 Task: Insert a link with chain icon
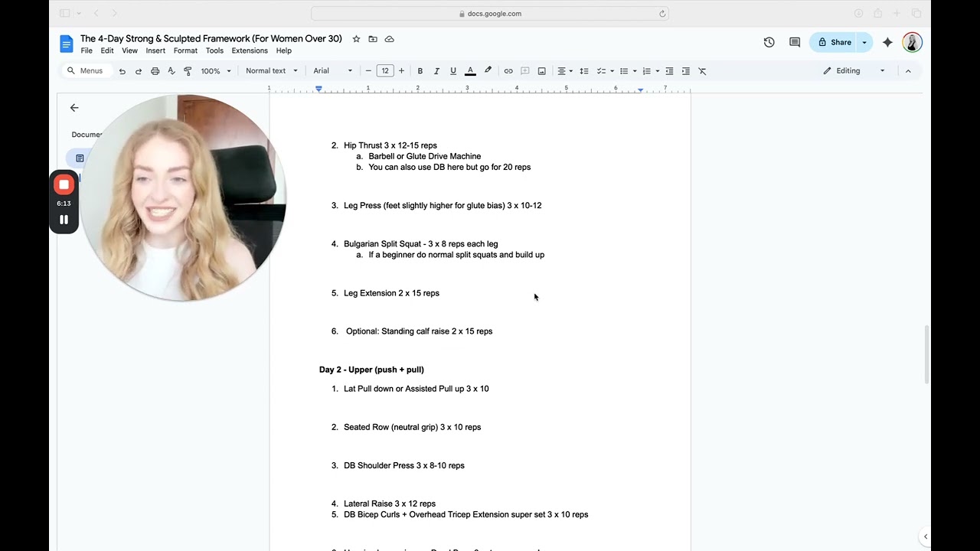click(x=508, y=71)
